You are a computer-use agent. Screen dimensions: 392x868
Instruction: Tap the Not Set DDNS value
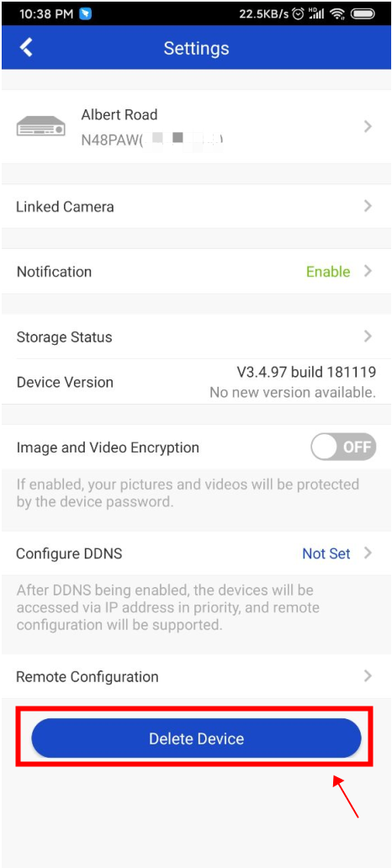(326, 553)
